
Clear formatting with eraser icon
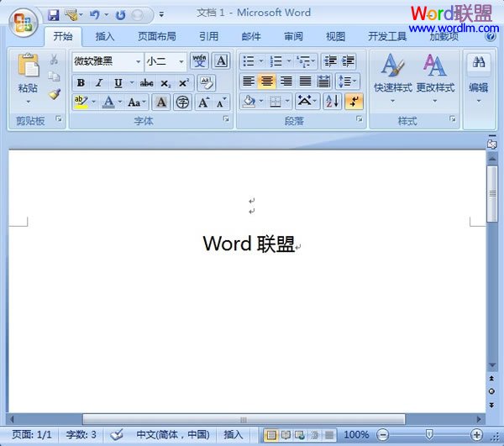[x=206, y=83]
